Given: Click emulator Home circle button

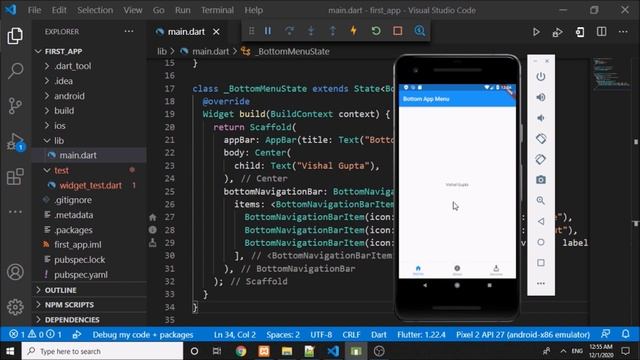Looking at the screenshot, I should click(541, 242).
